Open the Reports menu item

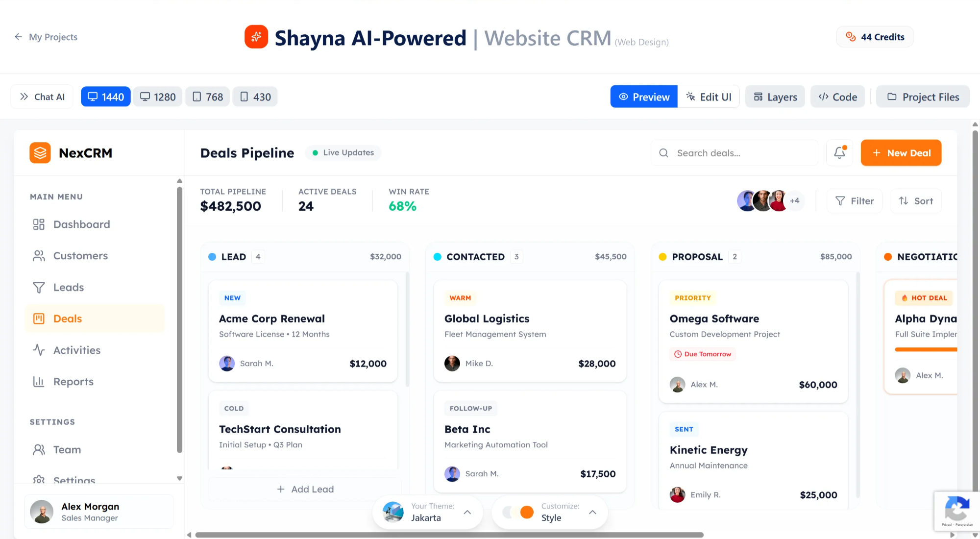(x=73, y=382)
